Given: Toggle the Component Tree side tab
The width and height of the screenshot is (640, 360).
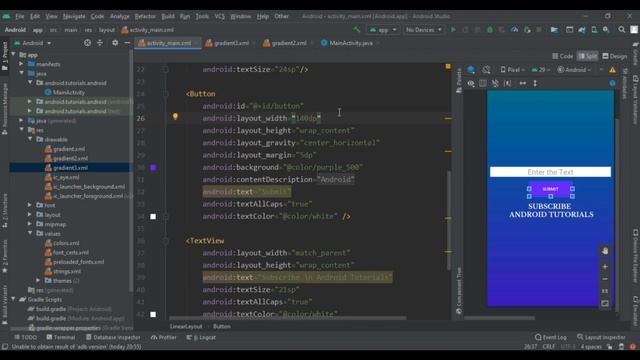Looking at the screenshot, I should (459, 291).
